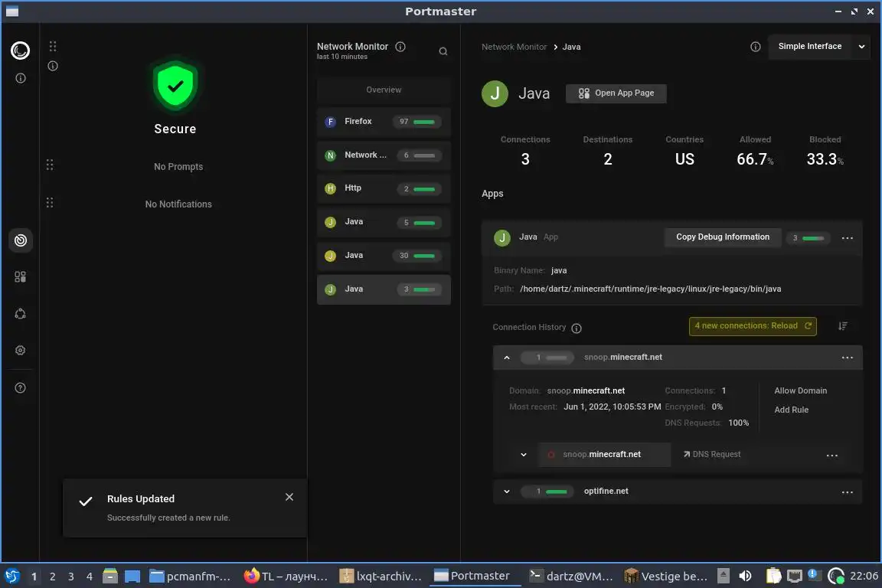Image resolution: width=882 pixels, height=588 pixels.
Task: Click the Java binary path text
Action: 650,289
